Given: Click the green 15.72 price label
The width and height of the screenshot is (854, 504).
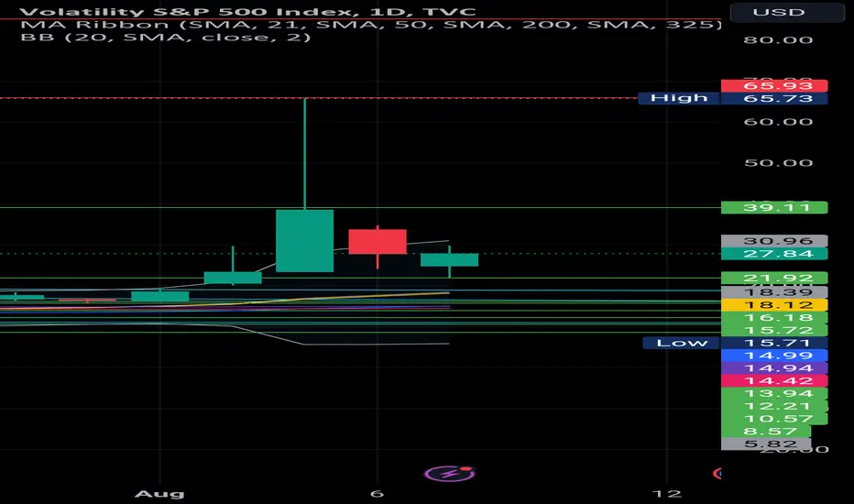Looking at the screenshot, I should pos(774,330).
